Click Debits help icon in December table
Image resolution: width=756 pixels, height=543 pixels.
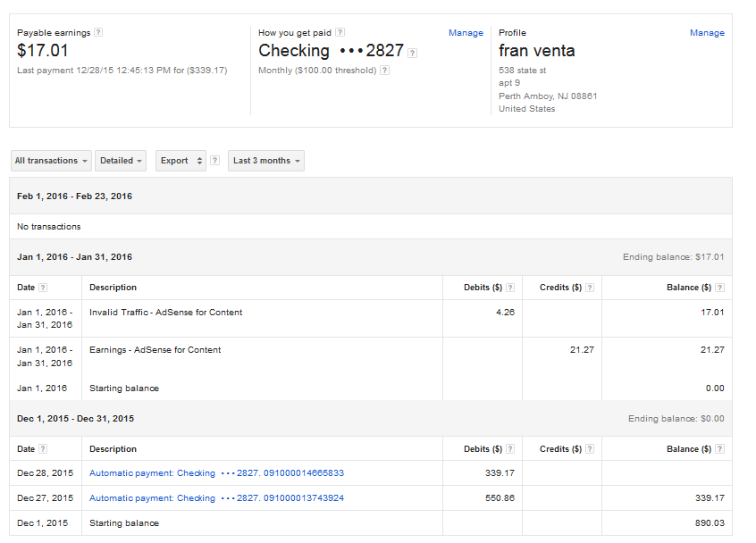coord(510,449)
